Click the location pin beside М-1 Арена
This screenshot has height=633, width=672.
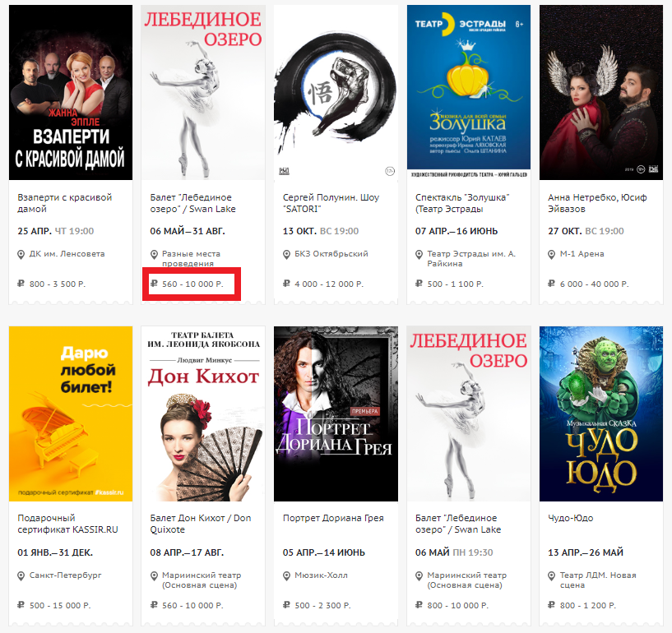click(x=552, y=255)
